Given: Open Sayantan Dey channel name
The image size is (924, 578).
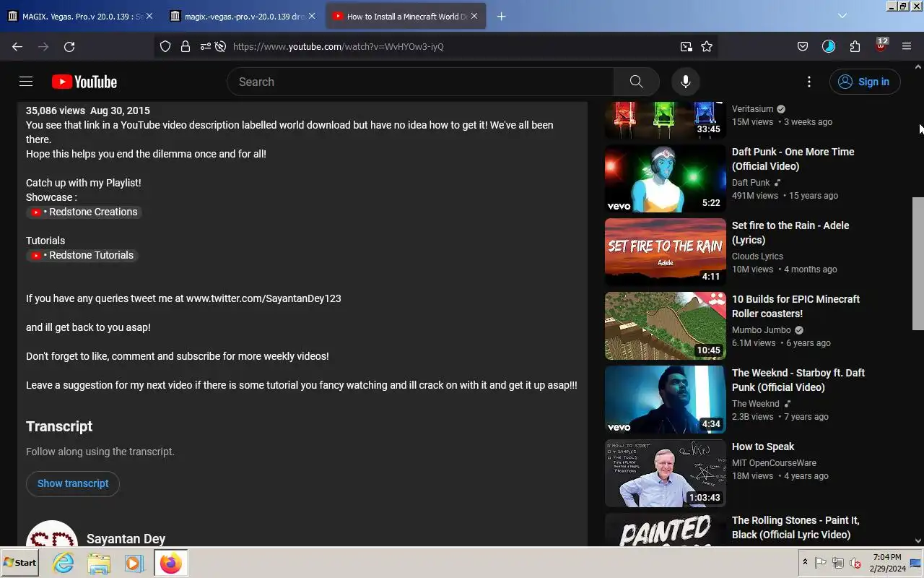Looking at the screenshot, I should (126, 539).
